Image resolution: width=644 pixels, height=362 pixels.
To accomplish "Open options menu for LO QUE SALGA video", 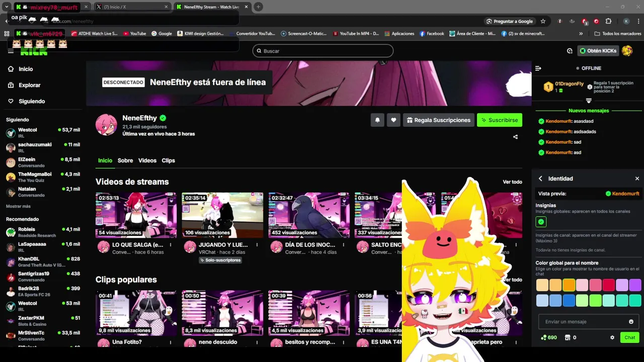I will [x=171, y=245].
